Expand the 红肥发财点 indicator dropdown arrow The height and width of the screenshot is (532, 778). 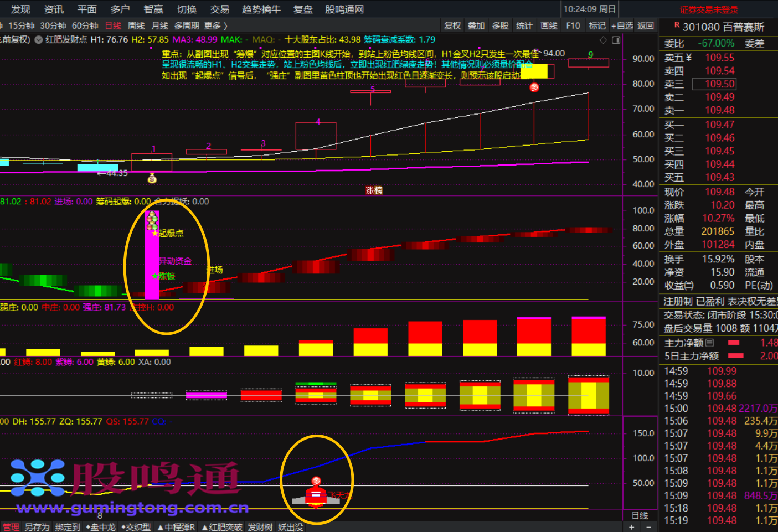click(39, 40)
